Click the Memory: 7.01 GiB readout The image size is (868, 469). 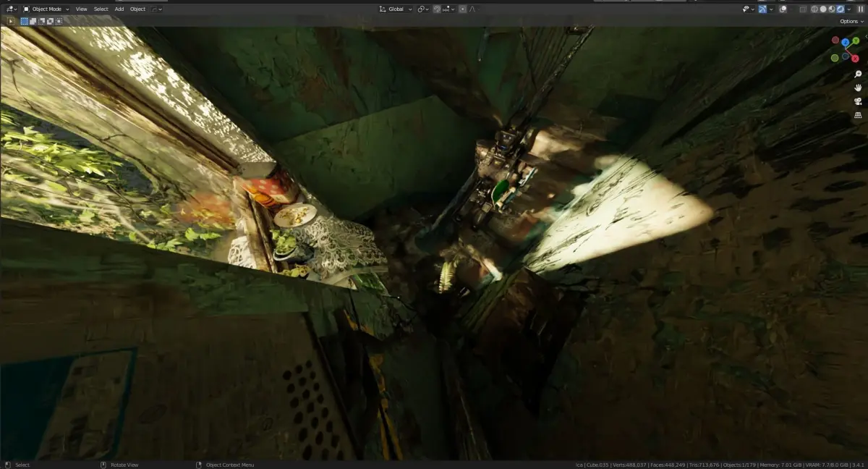pos(779,465)
